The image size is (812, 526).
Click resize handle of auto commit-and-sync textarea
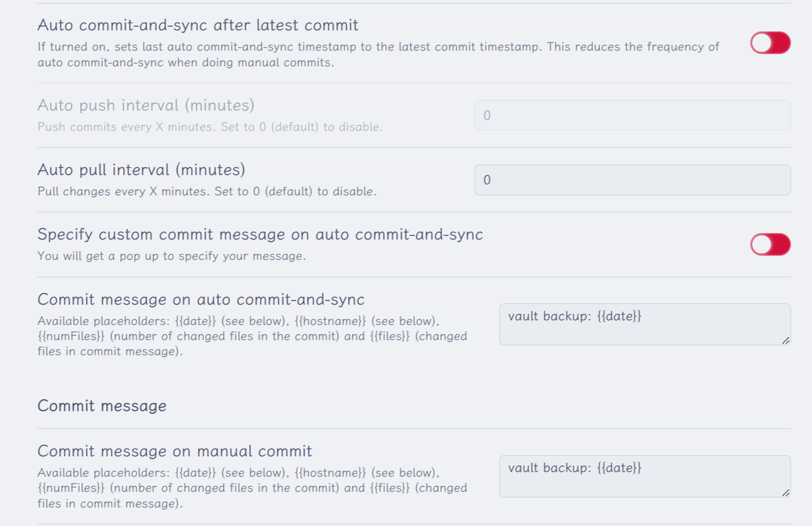tap(785, 341)
